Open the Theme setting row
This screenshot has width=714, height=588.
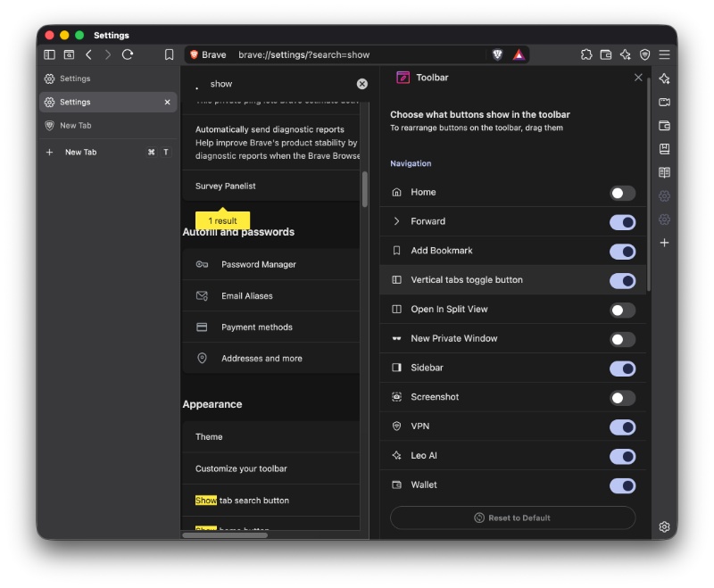(x=271, y=437)
